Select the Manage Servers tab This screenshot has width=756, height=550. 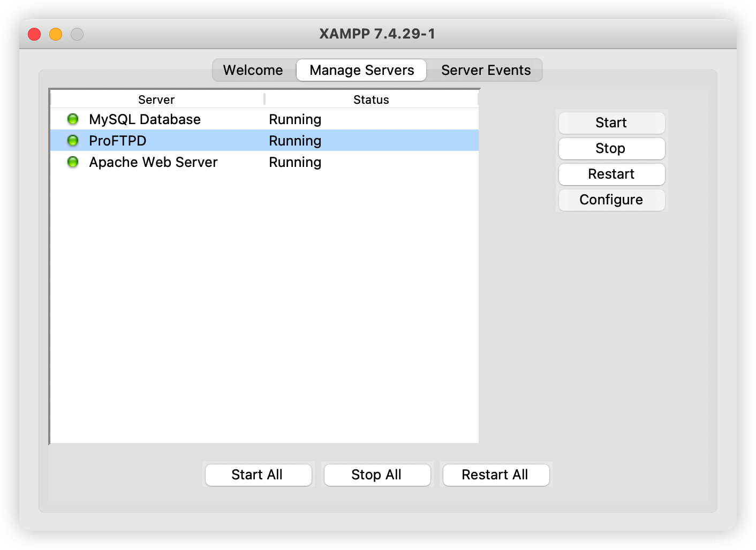point(361,70)
